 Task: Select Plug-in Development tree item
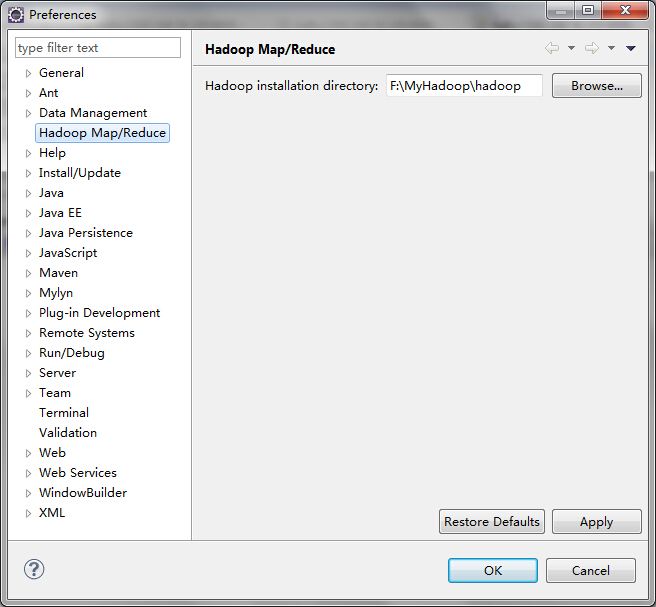click(100, 312)
